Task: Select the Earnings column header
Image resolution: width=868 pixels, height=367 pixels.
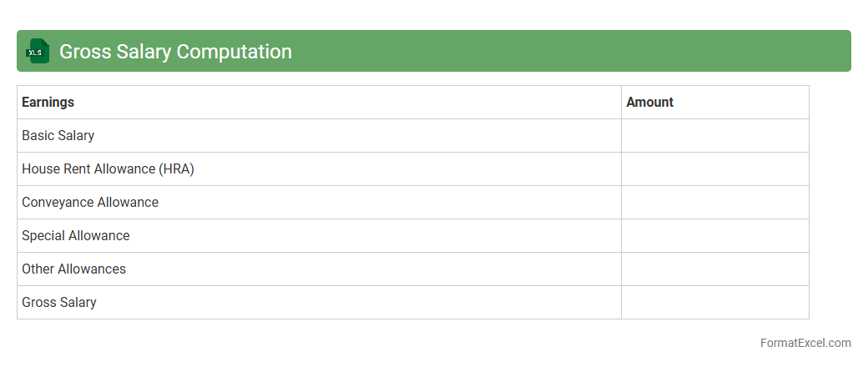Action: point(48,103)
